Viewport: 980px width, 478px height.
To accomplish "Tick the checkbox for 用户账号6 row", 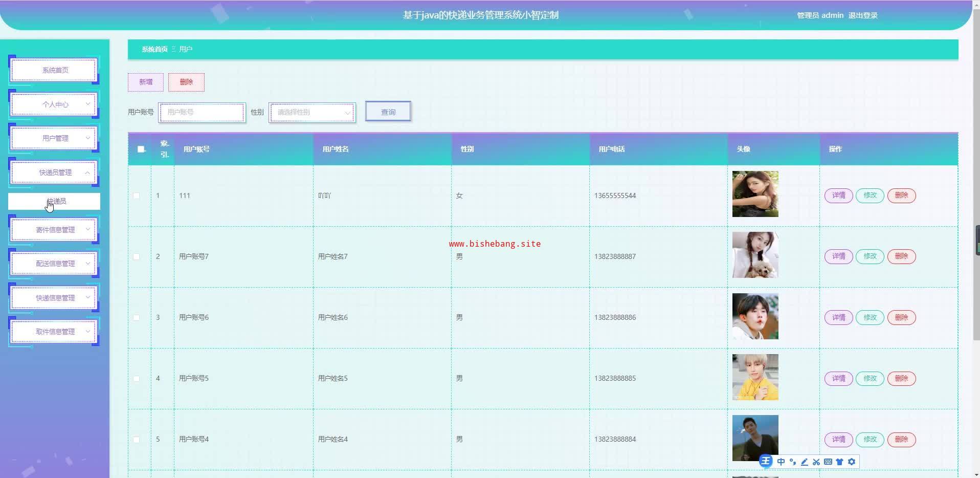I will [x=137, y=317].
